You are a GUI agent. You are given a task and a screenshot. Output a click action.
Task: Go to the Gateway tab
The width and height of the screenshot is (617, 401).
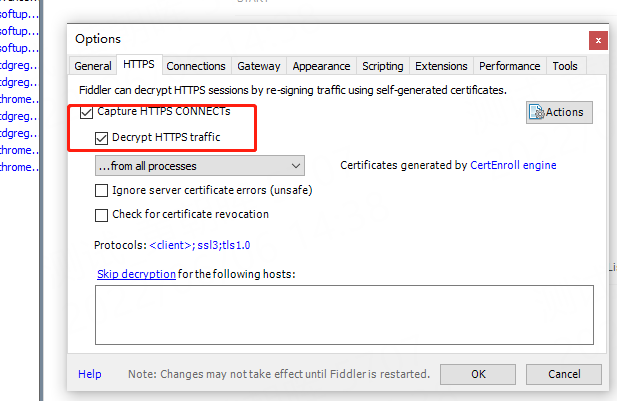click(x=259, y=66)
